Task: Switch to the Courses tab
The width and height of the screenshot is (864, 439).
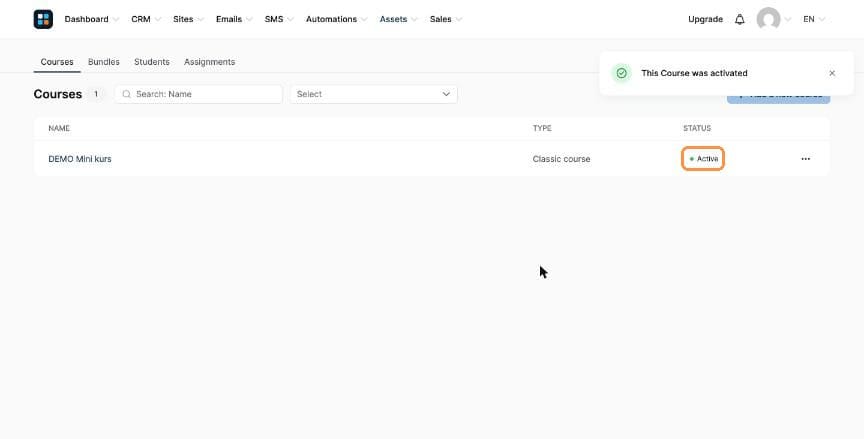Action: tap(57, 62)
